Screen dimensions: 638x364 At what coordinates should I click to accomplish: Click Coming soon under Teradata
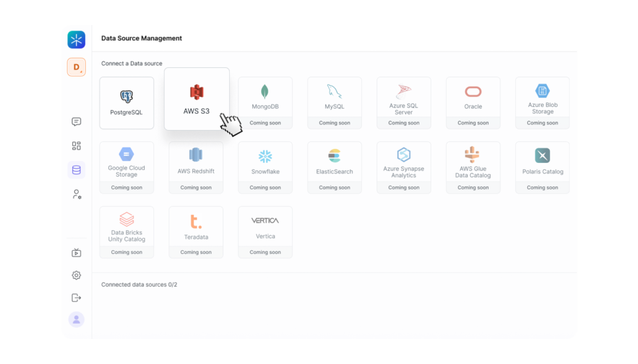(x=196, y=252)
